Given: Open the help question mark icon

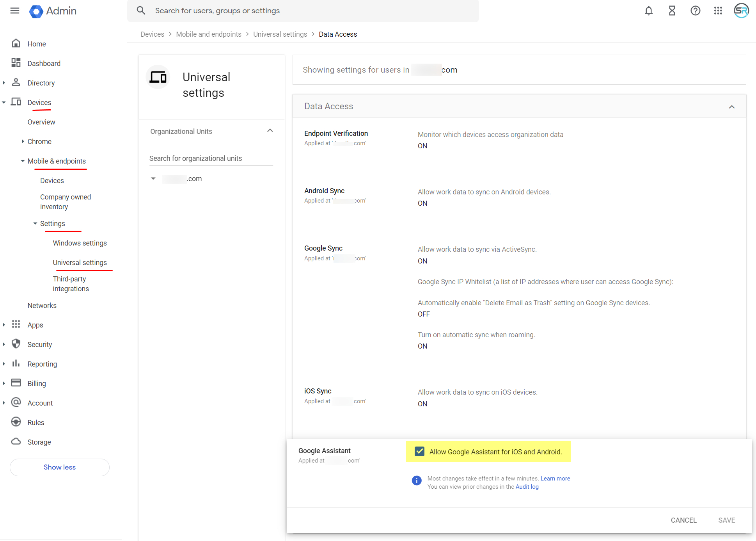Looking at the screenshot, I should pos(695,11).
